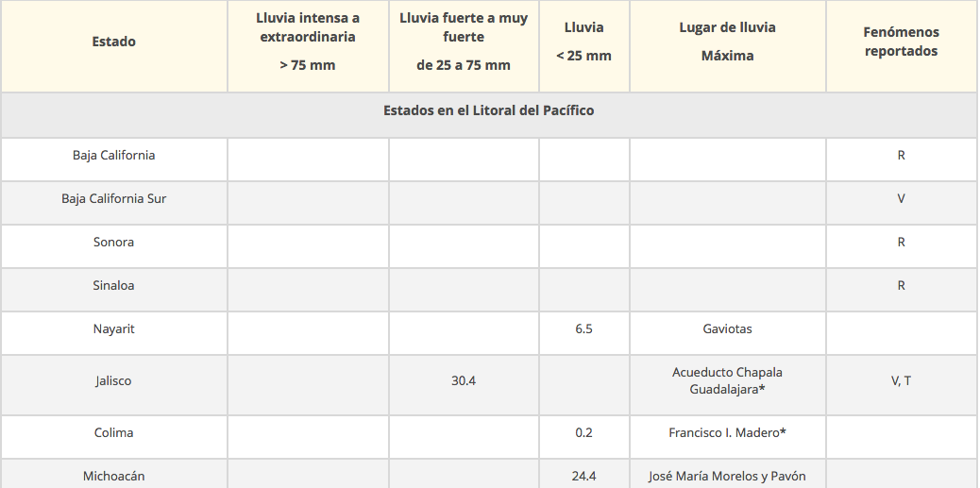This screenshot has width=980, height=488.
Task: Click the "José María Morelos y Pavón" cell
Action: coord(727,476)
